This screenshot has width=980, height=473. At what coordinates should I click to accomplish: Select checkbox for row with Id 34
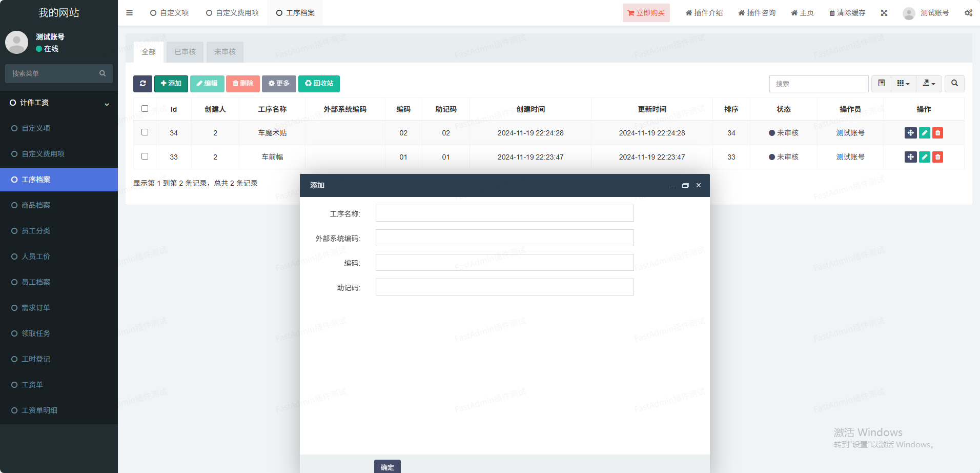tap(145, 132)
